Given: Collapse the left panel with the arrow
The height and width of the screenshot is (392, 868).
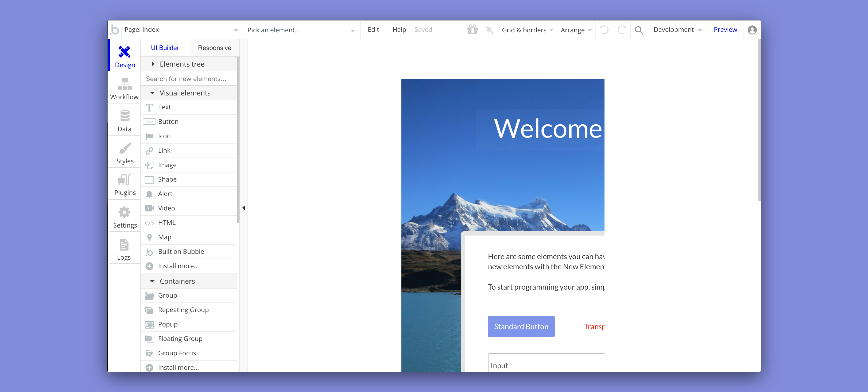Looking at the screenshot, I should point(244,208).
